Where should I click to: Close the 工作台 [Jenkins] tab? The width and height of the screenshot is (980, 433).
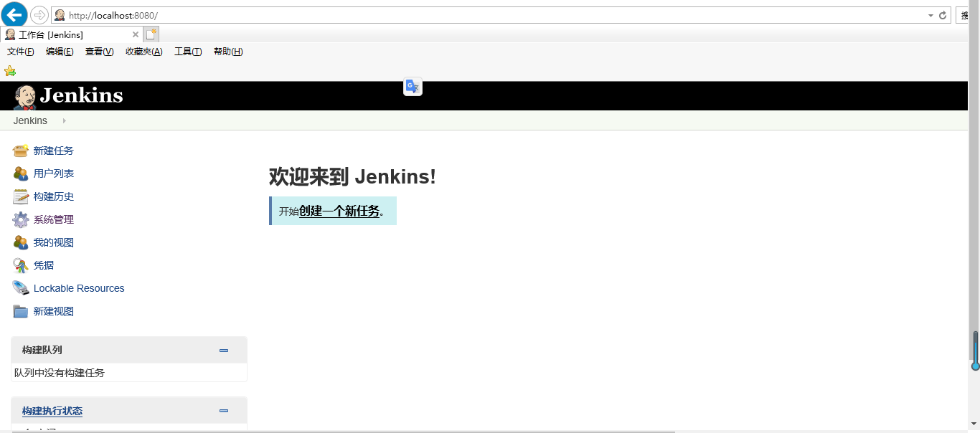point(135,34)
